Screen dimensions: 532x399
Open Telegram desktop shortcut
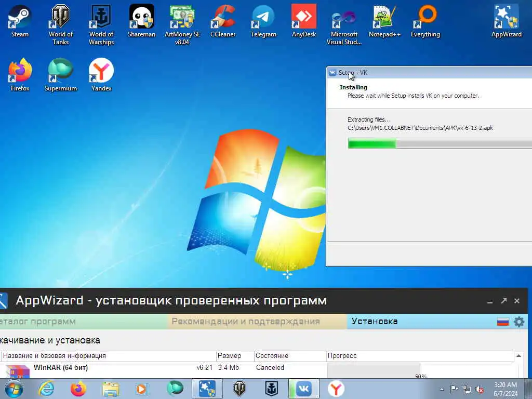click(263, 21)
